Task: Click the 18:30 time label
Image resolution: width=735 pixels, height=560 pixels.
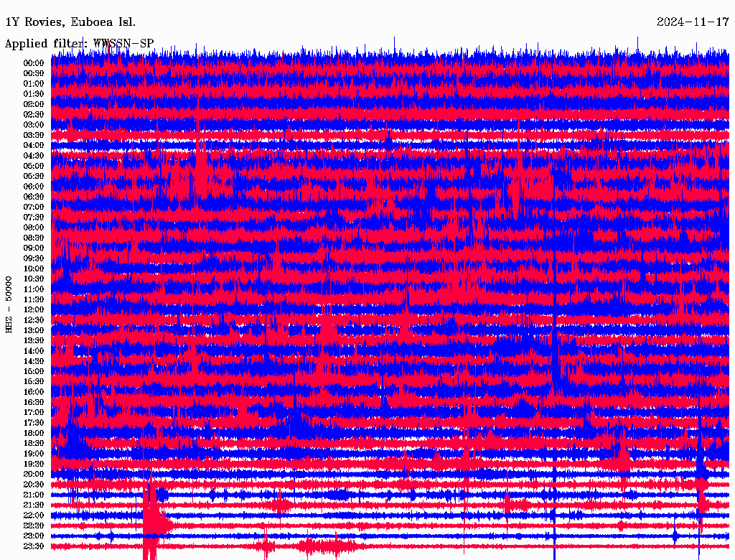Action: click(34, 444)
